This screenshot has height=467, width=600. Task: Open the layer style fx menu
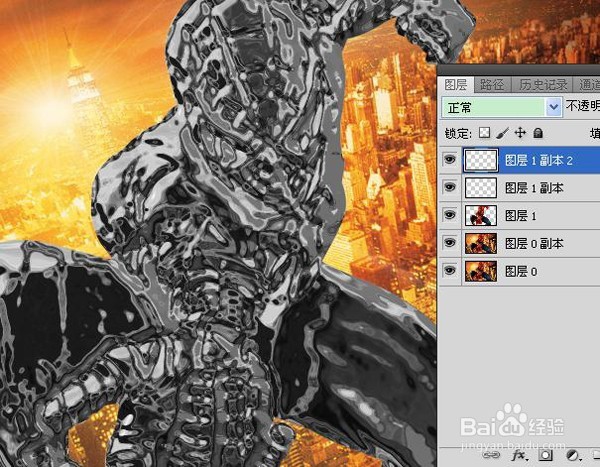tap(520, 455)
